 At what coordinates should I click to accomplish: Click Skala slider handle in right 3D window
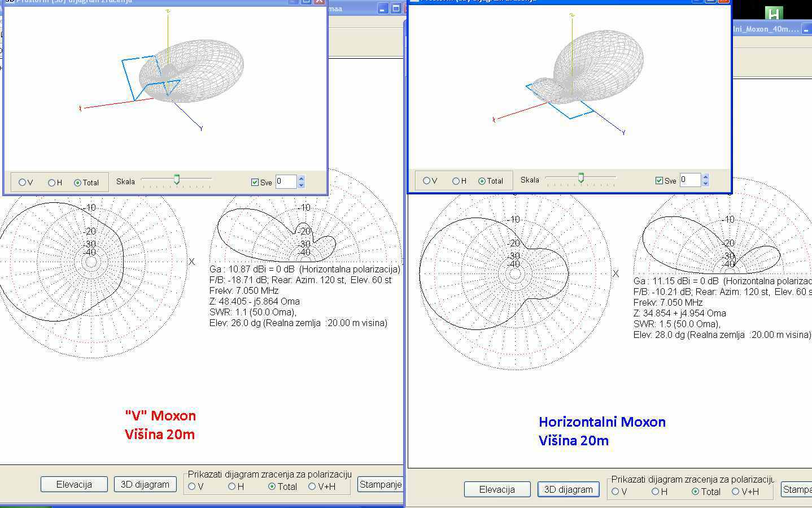[580, 178]
